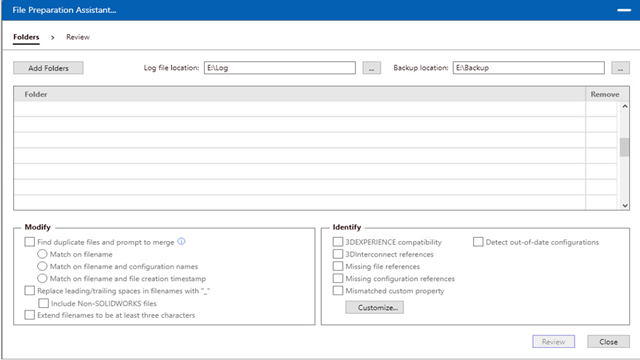Switch to the Review step tab

[x=78, y=37]
